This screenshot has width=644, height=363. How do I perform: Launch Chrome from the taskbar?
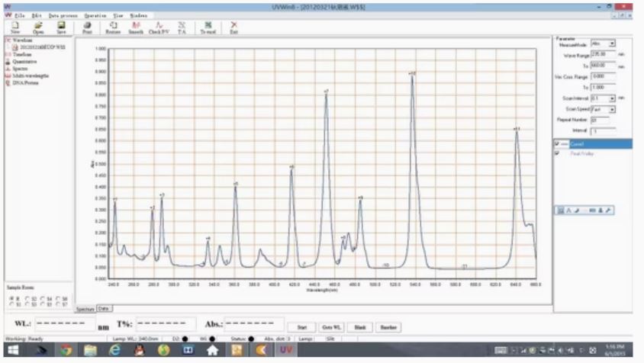click(x=66, y=350)
